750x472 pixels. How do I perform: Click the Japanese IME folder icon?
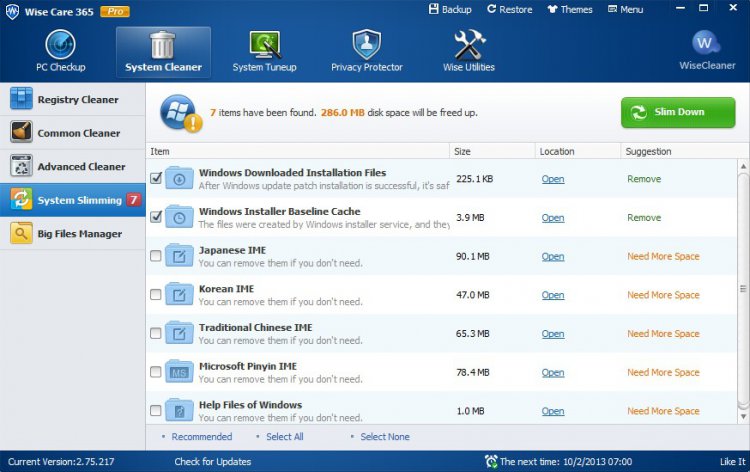pyautogui.click(x=179, y=255)
